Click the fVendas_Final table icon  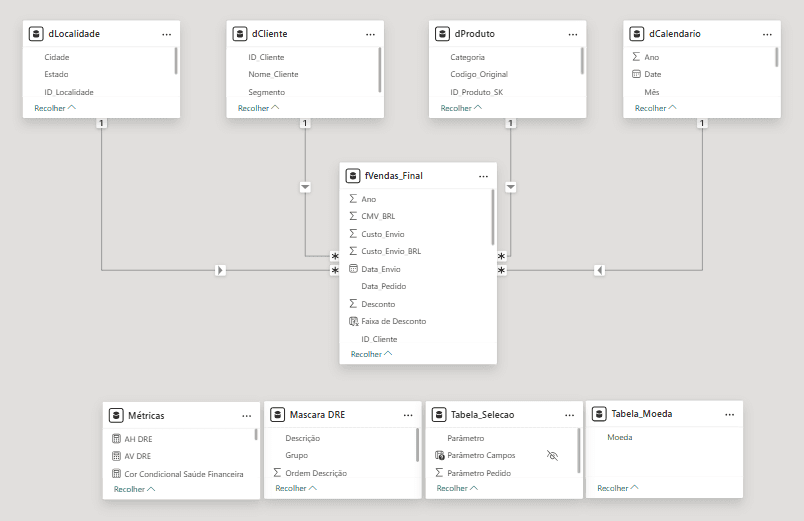pyautogui.click(x=353, y=176)
